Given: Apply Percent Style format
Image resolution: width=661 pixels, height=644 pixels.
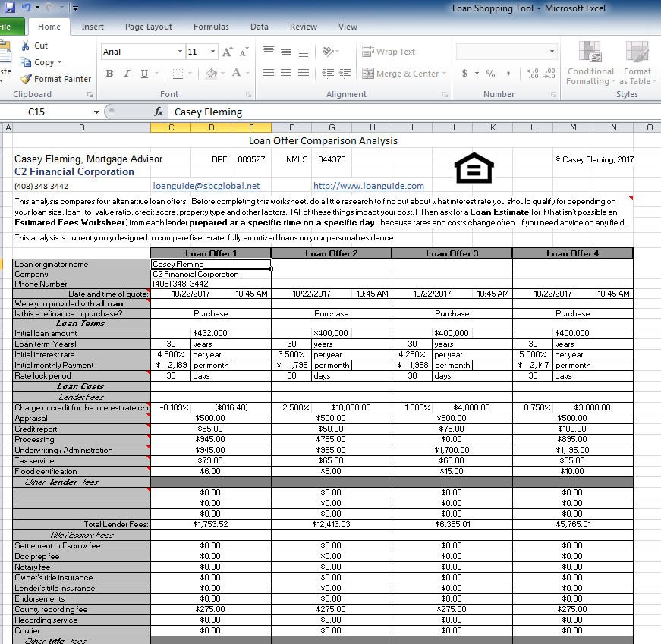Looking at the screenshot, I should point(490,74).
